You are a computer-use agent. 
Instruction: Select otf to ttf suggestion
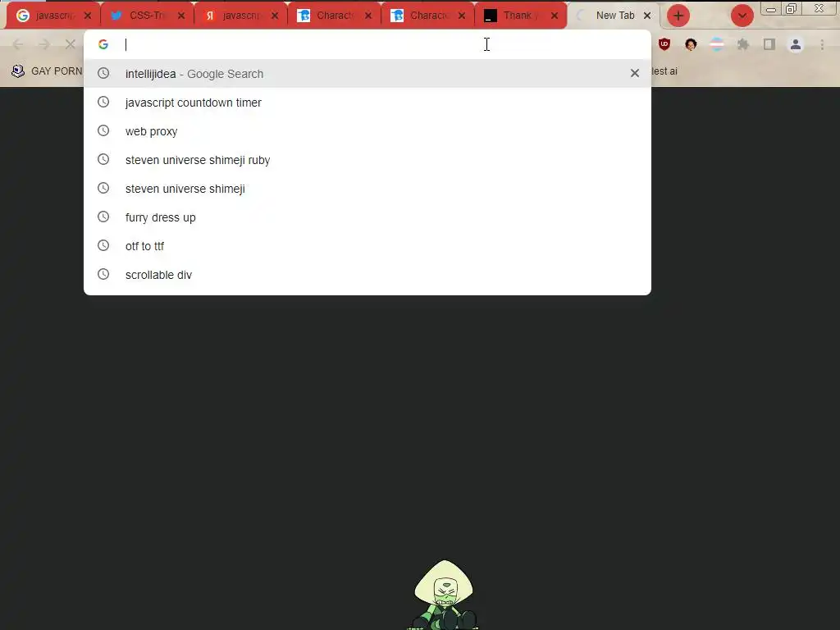point(367,246)
